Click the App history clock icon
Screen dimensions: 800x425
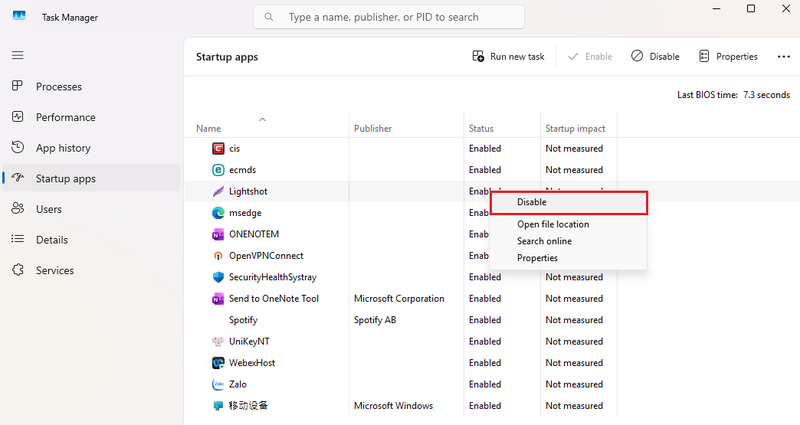[x=17, y=147]
